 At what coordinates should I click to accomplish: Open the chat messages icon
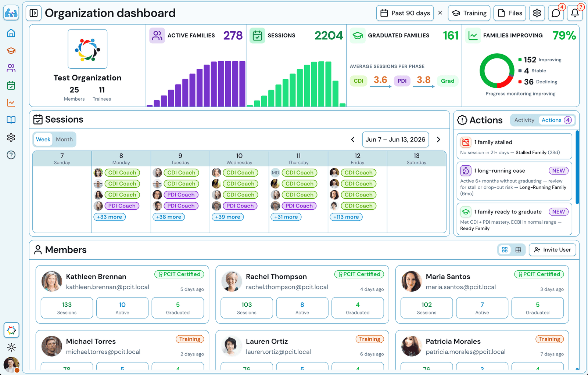point(556,13)
